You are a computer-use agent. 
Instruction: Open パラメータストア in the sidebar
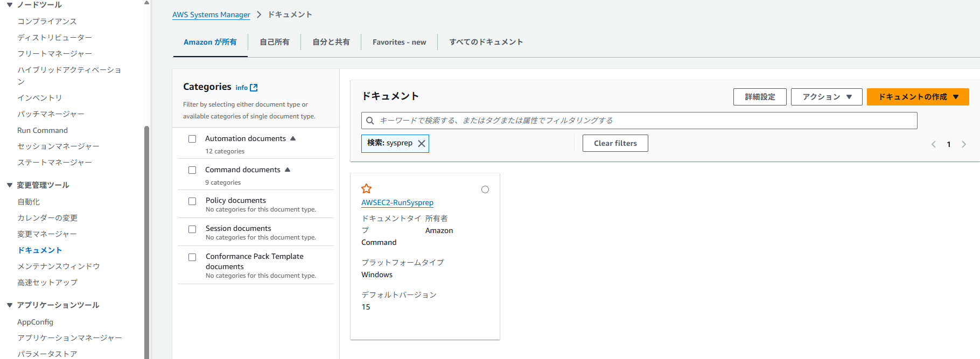47,354
